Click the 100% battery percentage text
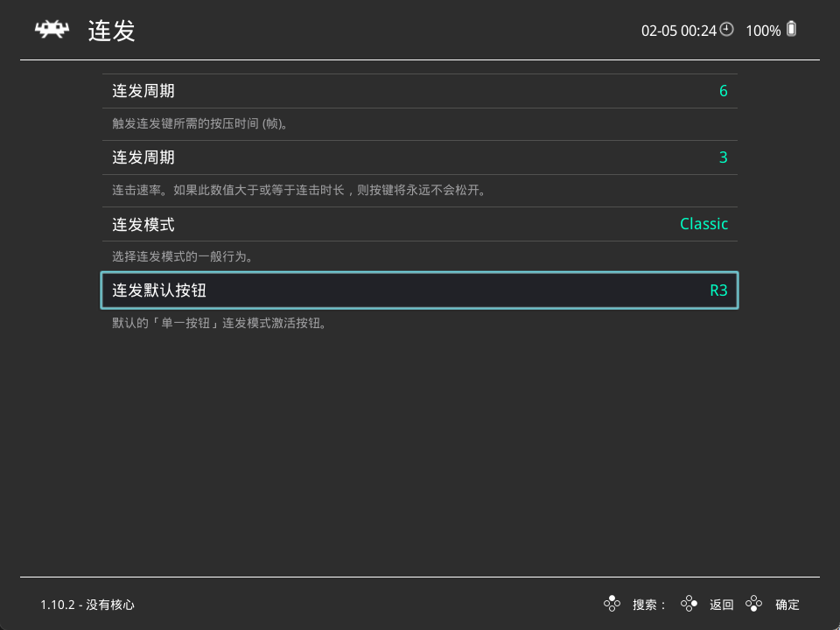This screenshot has height=630, width=840. 763,31
